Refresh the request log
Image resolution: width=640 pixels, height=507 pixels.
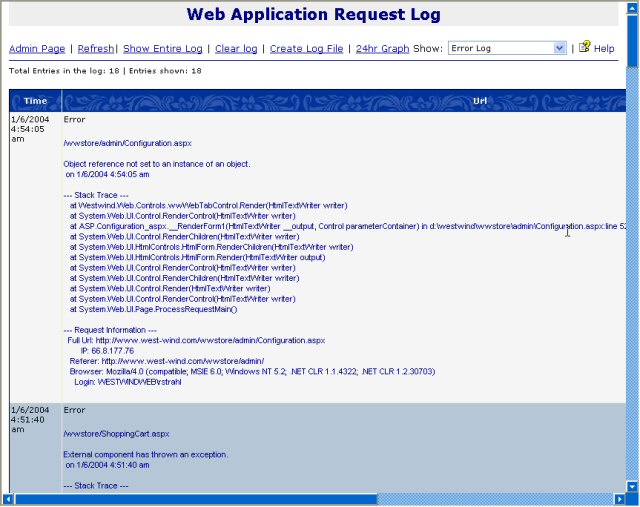(95, 49)
